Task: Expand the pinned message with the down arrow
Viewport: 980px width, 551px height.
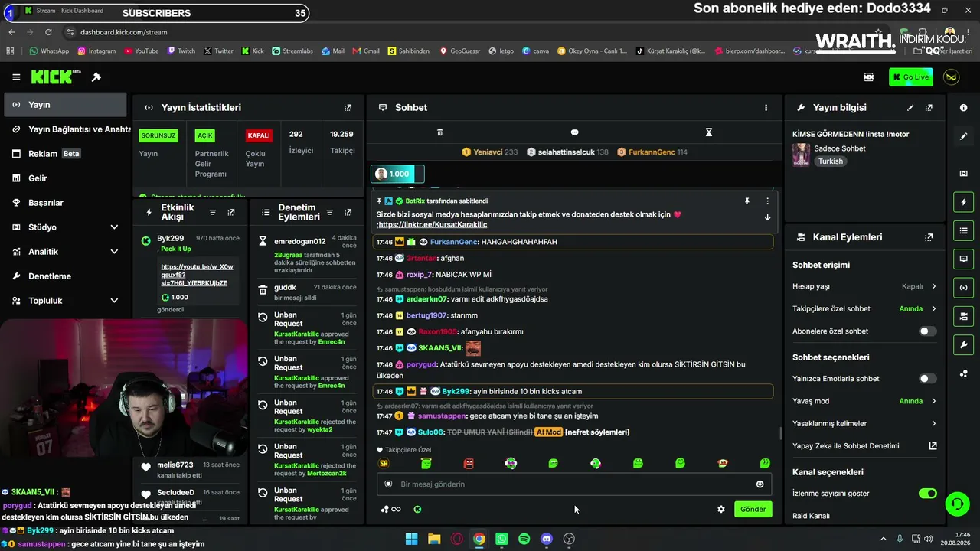Action: click(767, 217)
